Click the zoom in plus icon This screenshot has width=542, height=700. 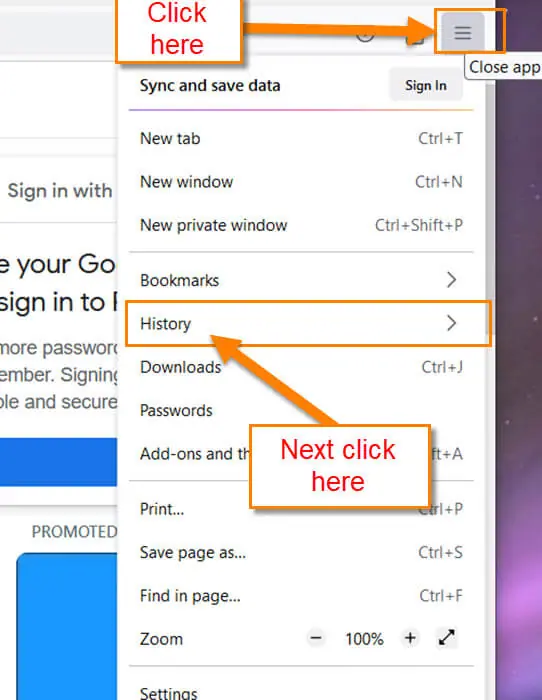click(410, 638)
